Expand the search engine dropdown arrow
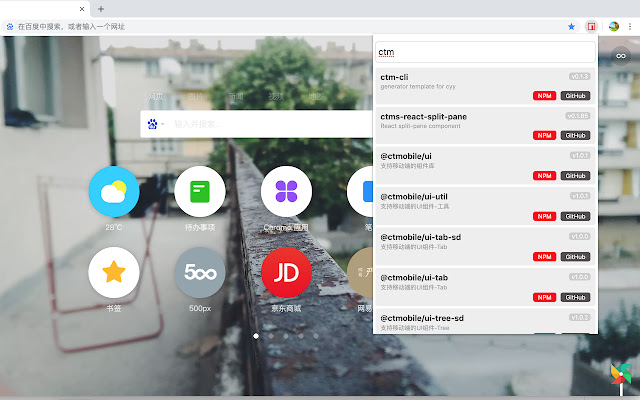The image size is (640, 400). [162, 124]
